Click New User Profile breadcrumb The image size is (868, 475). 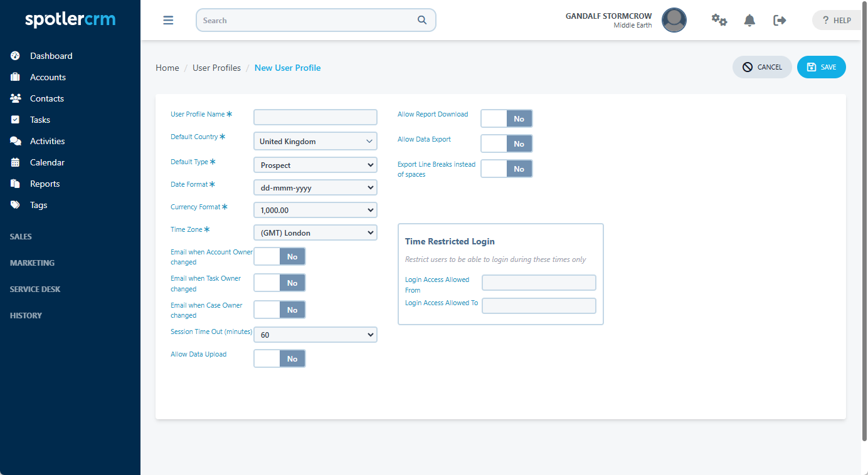pos(287,68)
